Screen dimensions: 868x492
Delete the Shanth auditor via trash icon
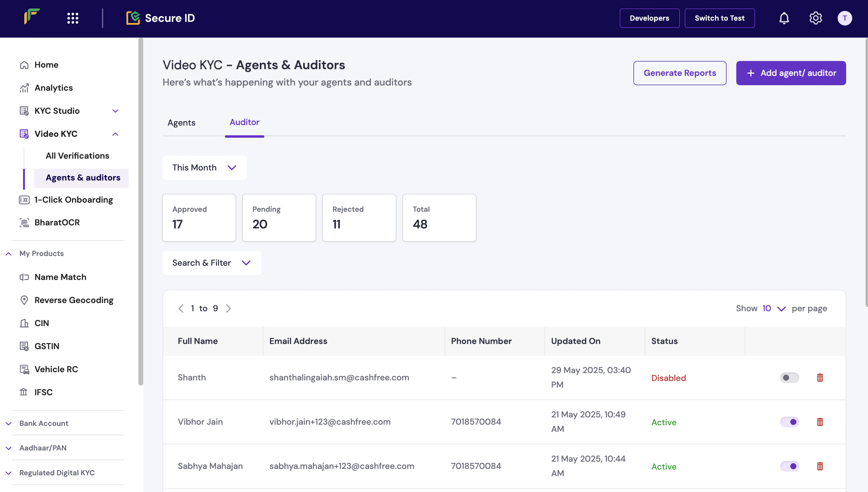click(x=820, y=377)
